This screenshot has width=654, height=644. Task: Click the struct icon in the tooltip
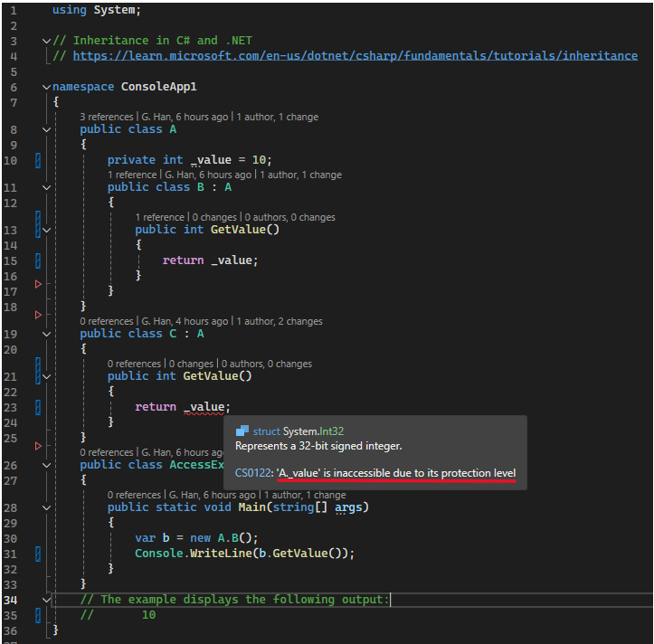242,431
